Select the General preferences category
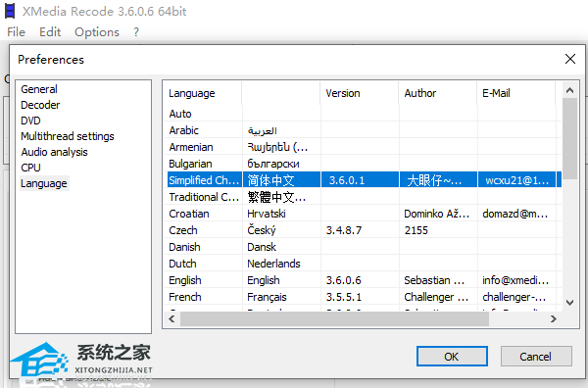Screen dimensions: 588x388 (x=39, y=89)
